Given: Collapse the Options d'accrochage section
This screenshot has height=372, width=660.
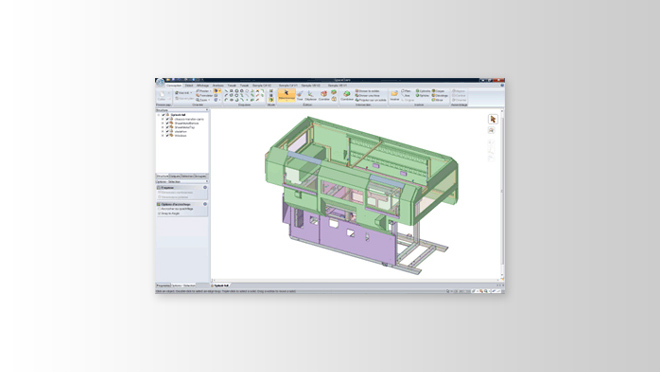Looking at the screenshot, I should pyautogui.click(x=205, y=204).
